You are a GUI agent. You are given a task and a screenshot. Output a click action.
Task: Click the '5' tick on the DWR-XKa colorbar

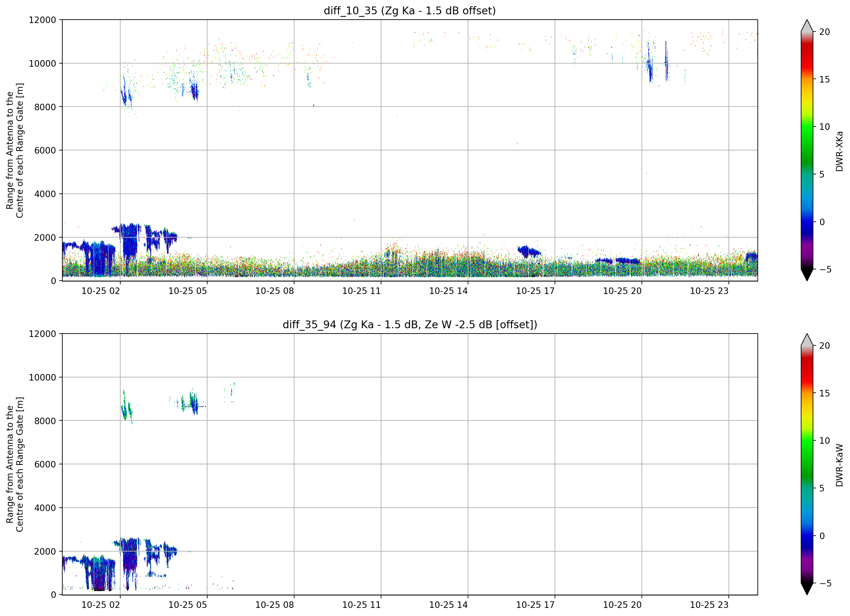[822, 175]
